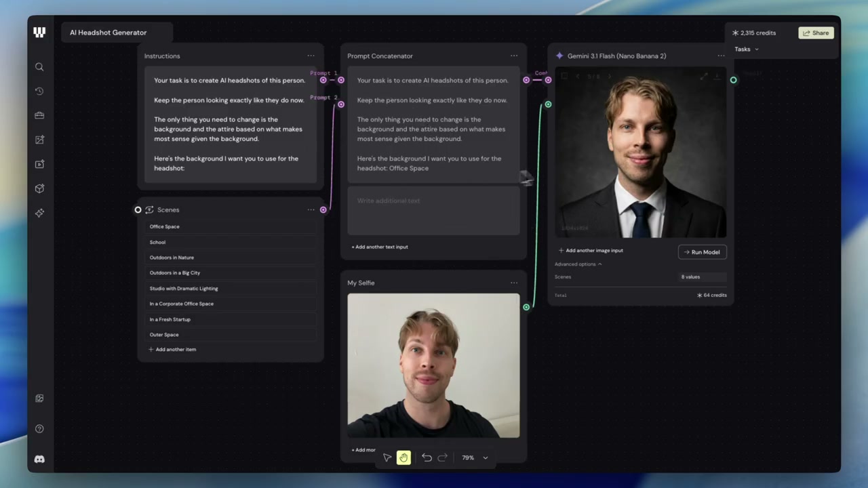Go to the next generated image
The width and height of the screenshot is (868, 488).
(x=609, y=76)
